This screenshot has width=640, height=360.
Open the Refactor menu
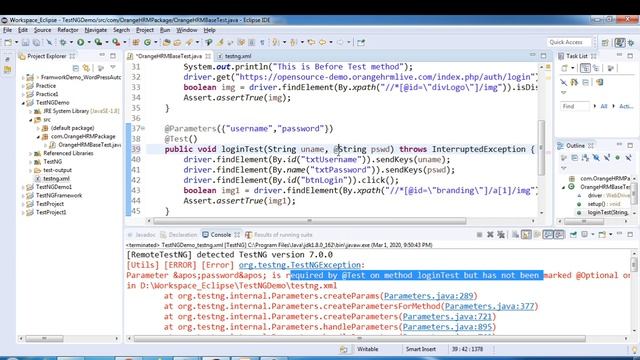pyautogui.click(x=68, y=30)
